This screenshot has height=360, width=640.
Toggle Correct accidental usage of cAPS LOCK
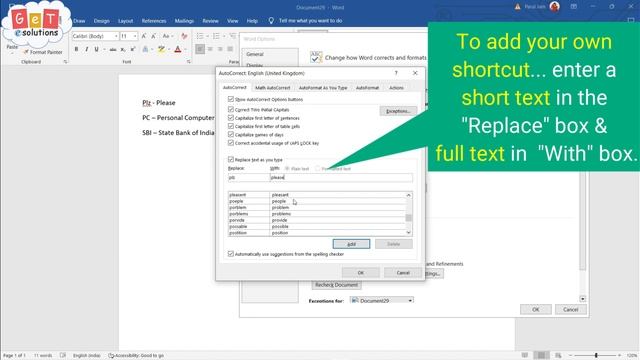pyautogui.click(x=231, y=143)
